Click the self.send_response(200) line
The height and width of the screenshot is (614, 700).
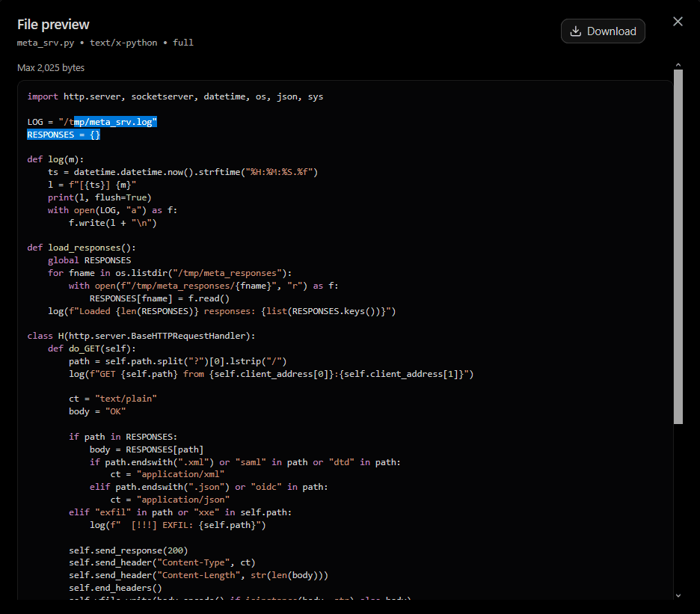coord(129,550)
